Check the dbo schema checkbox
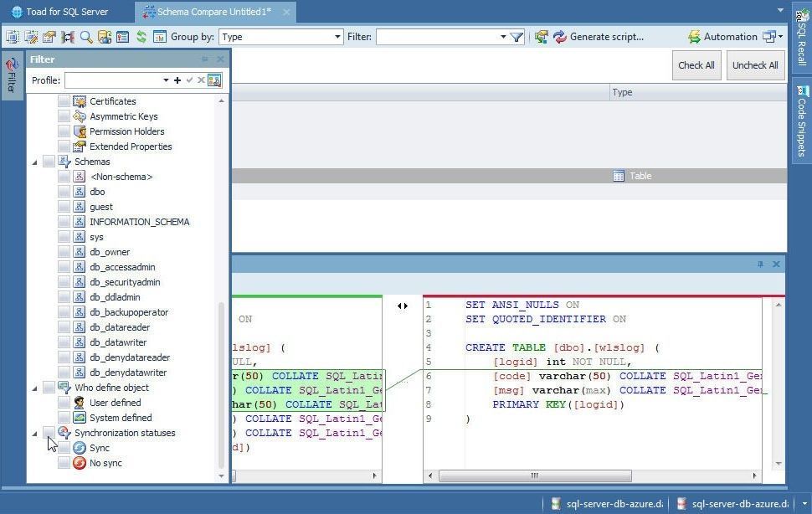The height and width of the screenshot is (514, 812). pos(64,192)
